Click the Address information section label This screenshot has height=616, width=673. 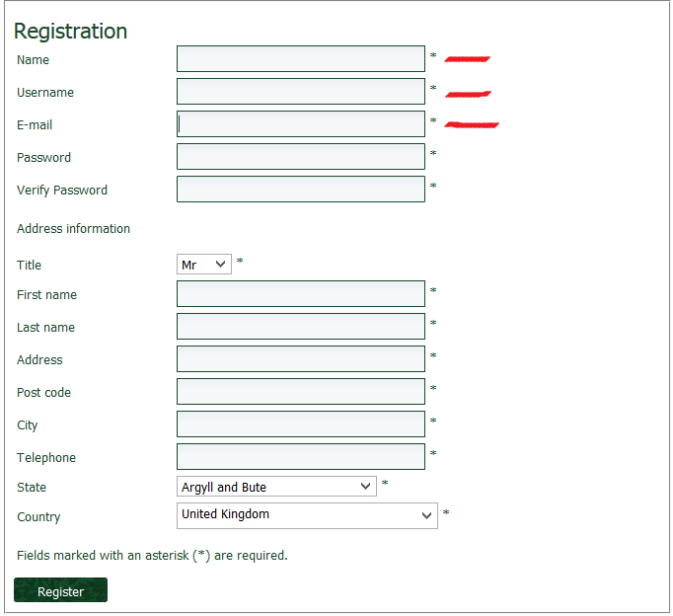pyautogui.click(x=73, y=228)
